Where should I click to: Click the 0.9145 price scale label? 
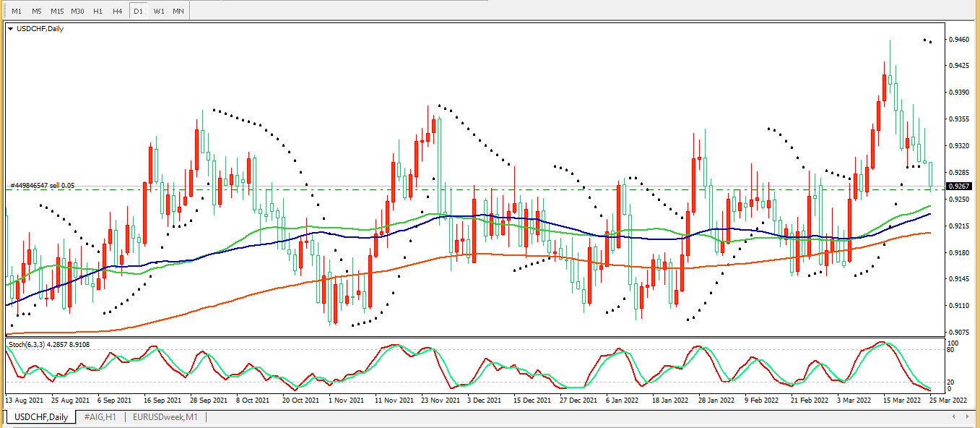pyautogui.click(x=960, y=279)
